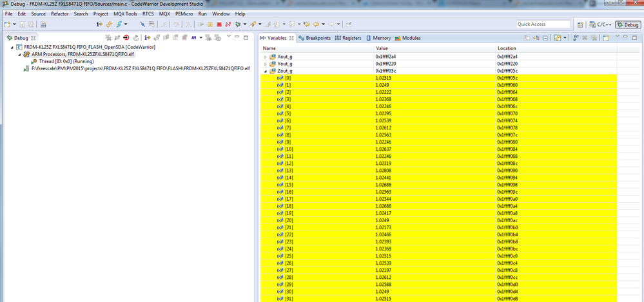Click the grayed Resume icon in main toolbar
644x302 pixels.
click(x=201, y=24)
